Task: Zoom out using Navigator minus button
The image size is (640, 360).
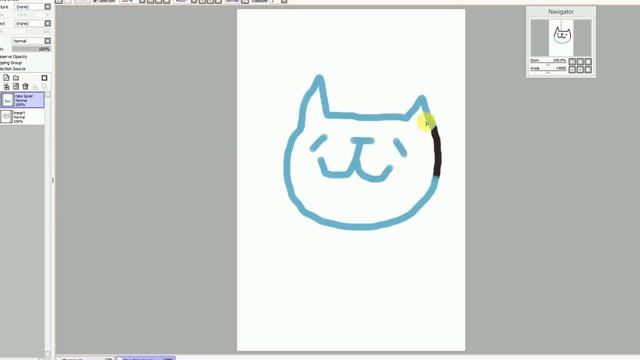Action: tap(572, 61)
